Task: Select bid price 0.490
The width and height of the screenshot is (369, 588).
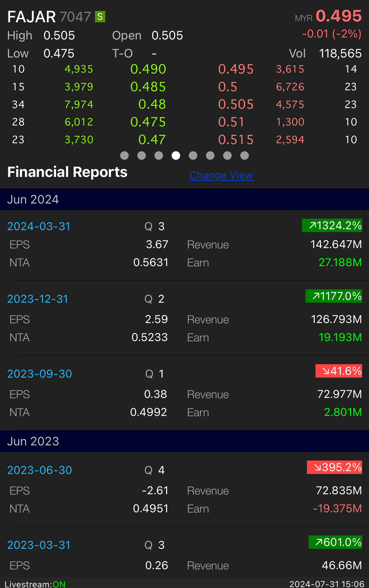Action: point(148,69)
